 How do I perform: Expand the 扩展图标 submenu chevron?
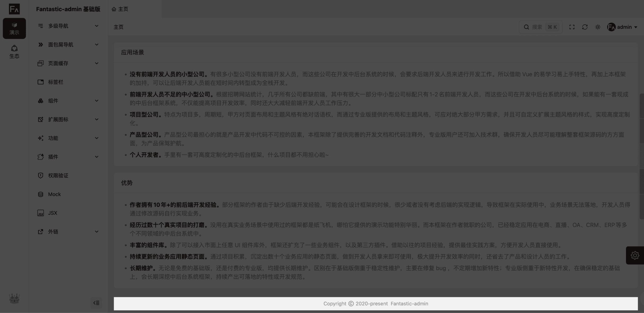pyautogui.click(x=97, y=120)
